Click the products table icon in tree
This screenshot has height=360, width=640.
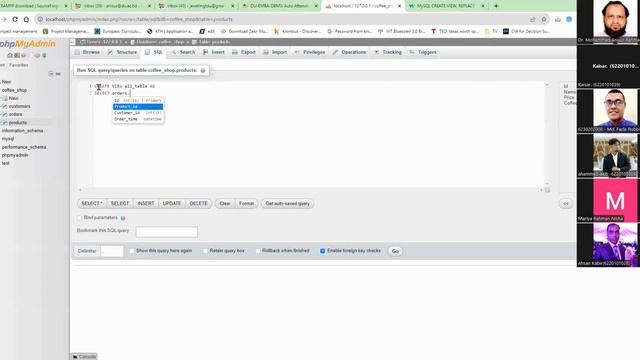[4, 122]
